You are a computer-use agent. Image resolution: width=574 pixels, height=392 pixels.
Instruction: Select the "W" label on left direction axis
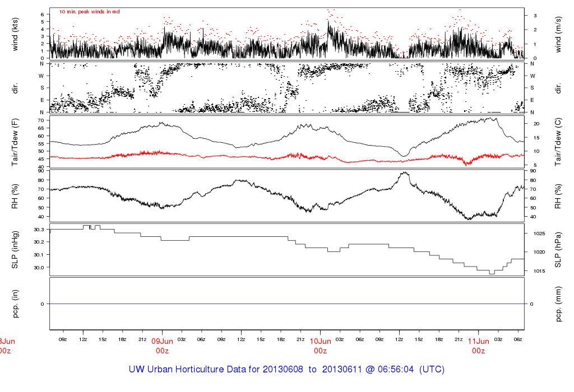coord(41,76)
